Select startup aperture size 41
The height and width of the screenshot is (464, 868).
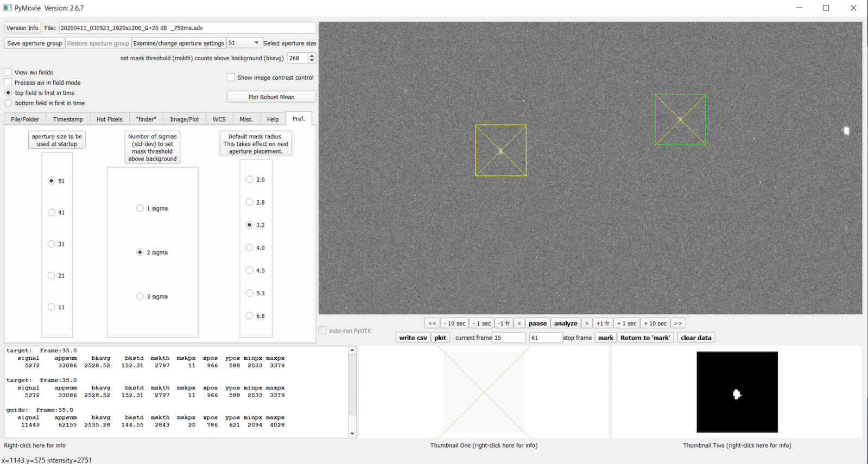(x=52, y=212)
